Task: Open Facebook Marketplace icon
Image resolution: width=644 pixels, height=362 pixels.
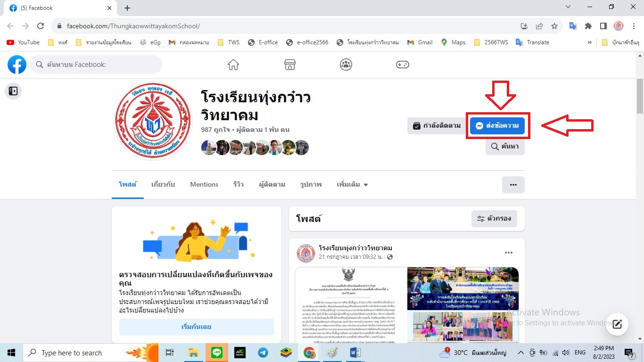Action: [290, 65]
